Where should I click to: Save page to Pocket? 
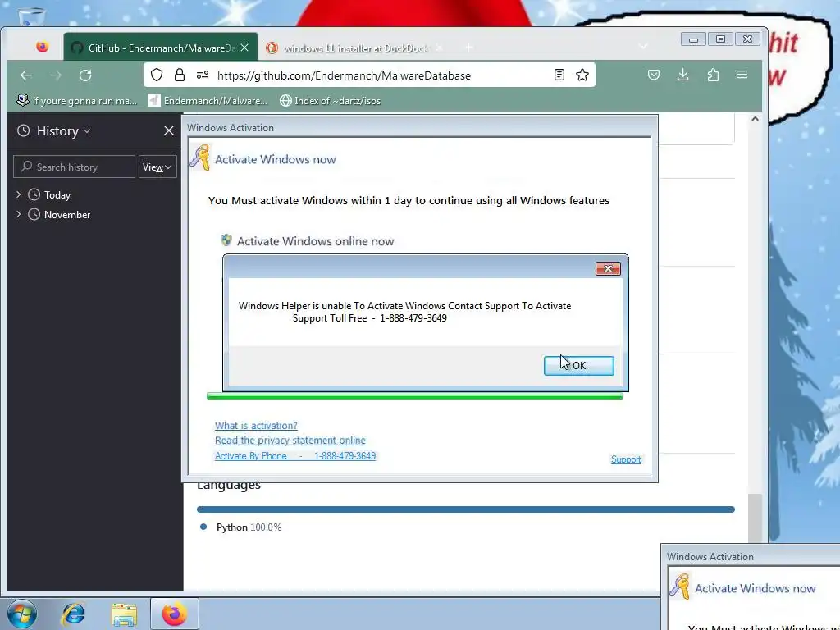(654, 75)
